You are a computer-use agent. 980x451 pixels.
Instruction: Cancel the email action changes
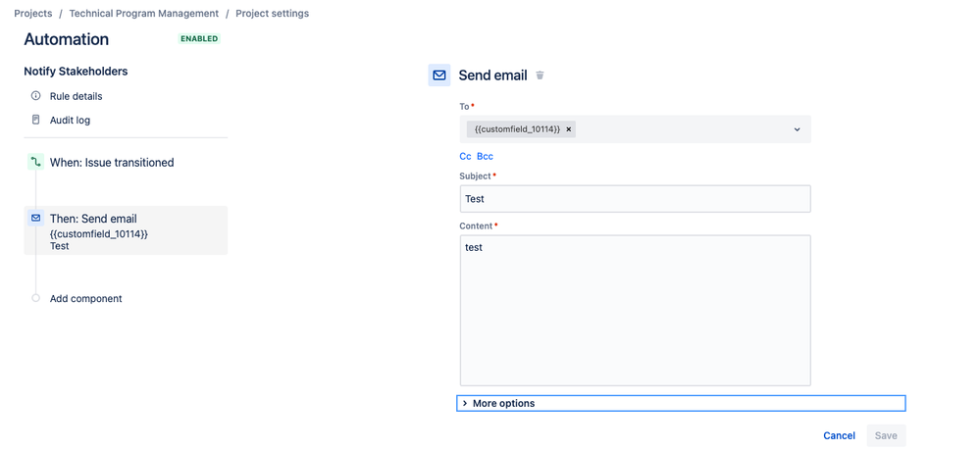(x=839, y=435)
